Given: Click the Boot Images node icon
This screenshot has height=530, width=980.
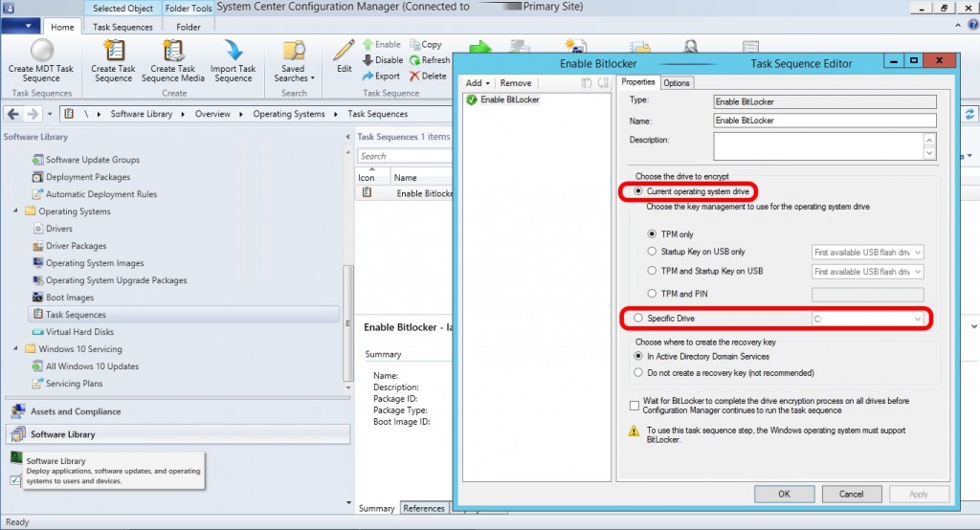Looking at the screenshot, I should (38, 298).
